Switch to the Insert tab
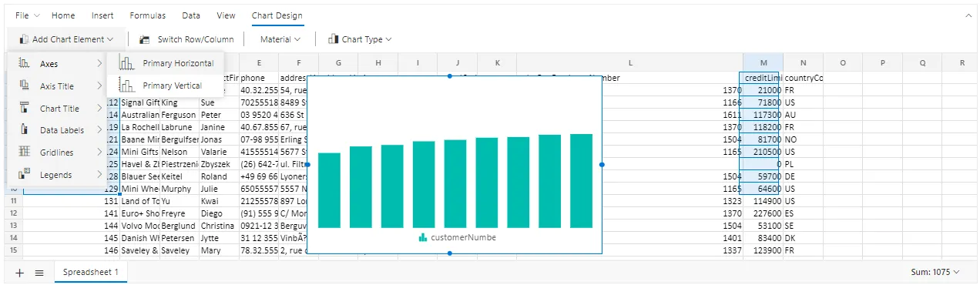The width and height of the screenshot is (980, 285). pos(102,15)
